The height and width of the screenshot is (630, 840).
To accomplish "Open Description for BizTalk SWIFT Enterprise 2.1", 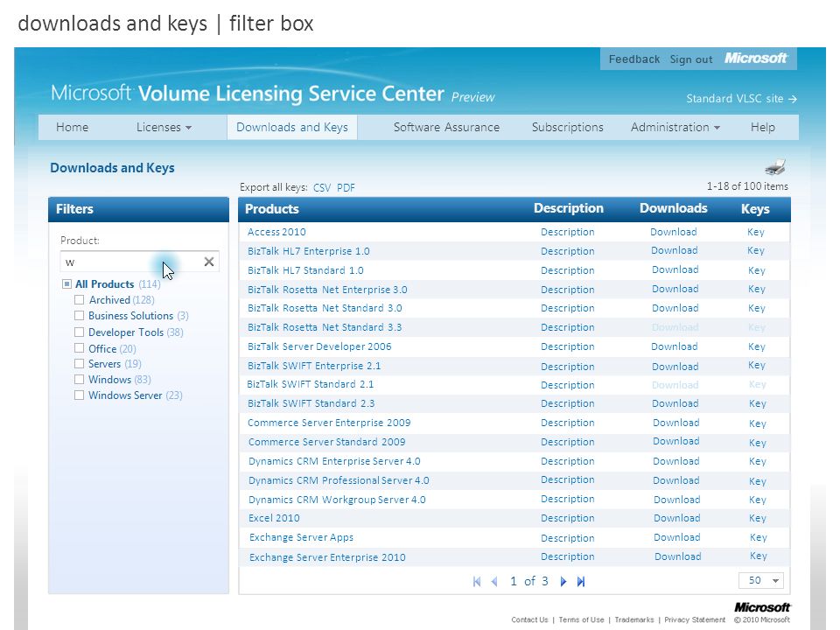I will click(567, 367).
